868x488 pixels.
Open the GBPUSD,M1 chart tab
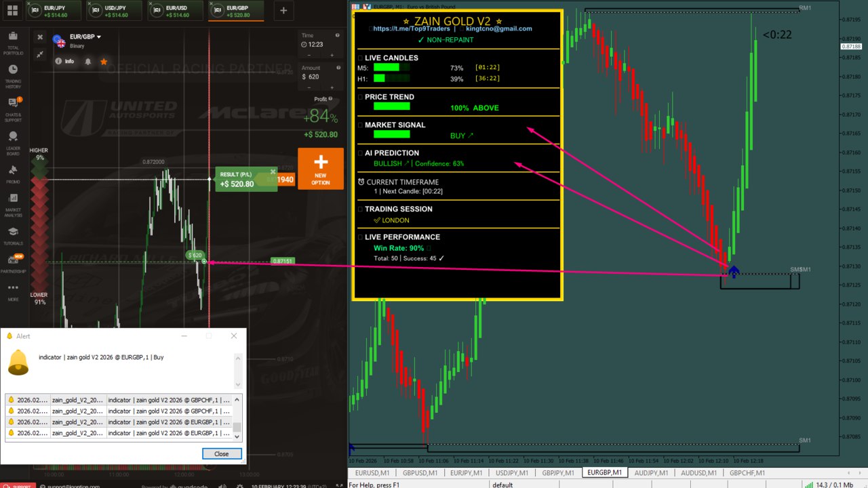[419, 472]
